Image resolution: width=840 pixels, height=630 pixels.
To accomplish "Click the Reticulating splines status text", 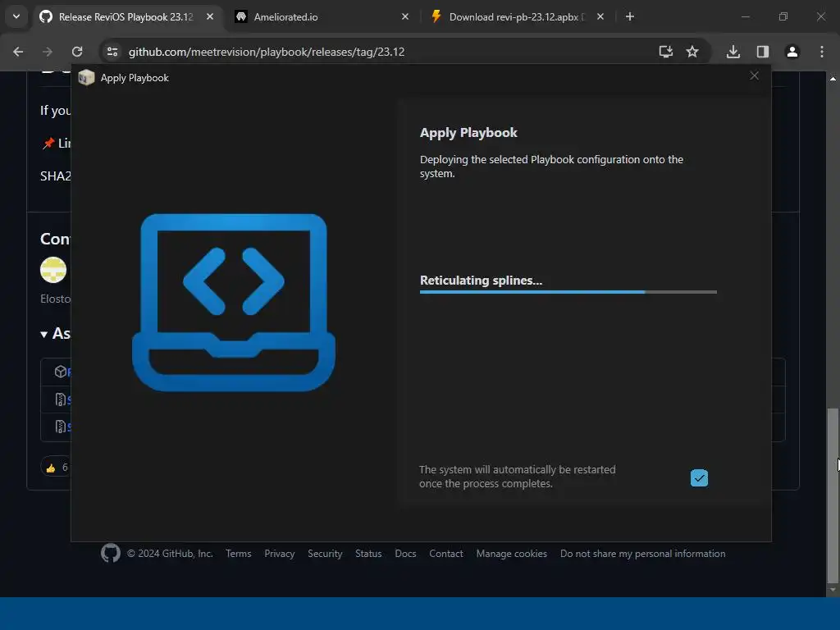I will (x=481, y=281).
